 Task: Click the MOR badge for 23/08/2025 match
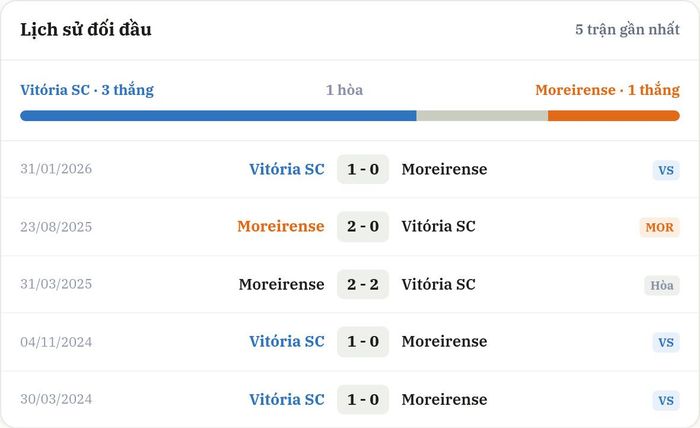click(659, 227)
